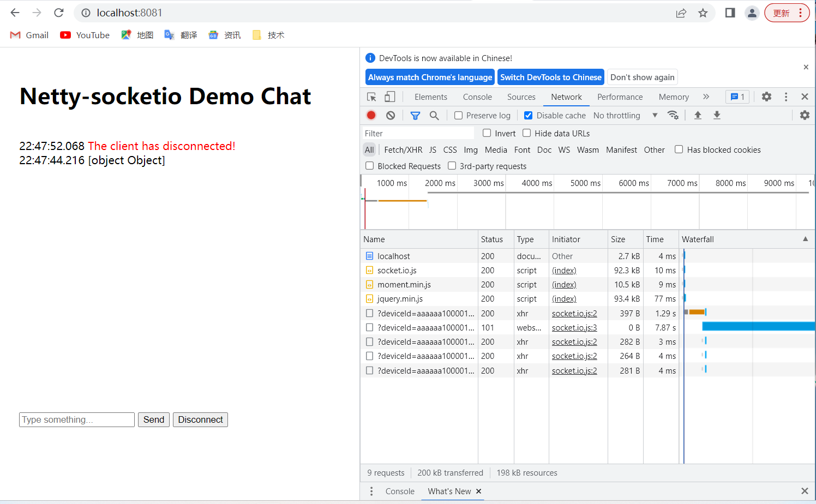Open network conditions wifi icon
Image resolution: width=816 pixels, height=504 pixels.
[673, 115]
